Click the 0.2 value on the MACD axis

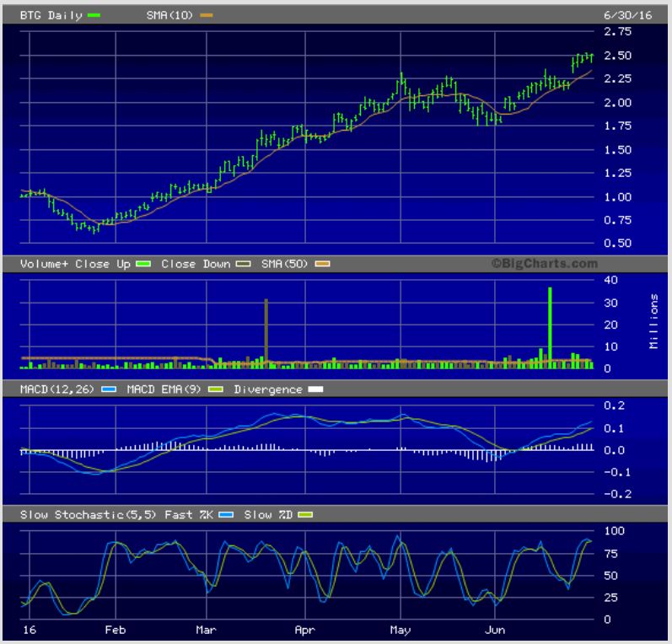(x=614, y=405)
